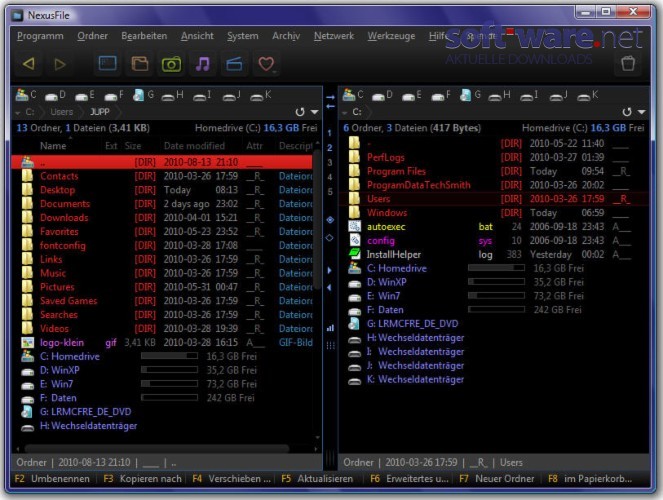Sort left panel by Size column header
The height and width of the screenshot is (500, 663).
[x=133, y=146]
